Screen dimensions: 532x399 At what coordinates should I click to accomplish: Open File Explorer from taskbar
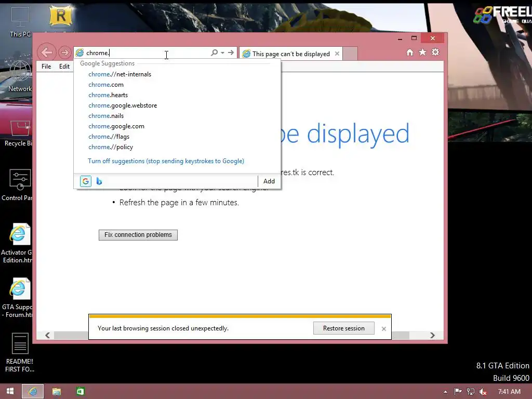56,391
